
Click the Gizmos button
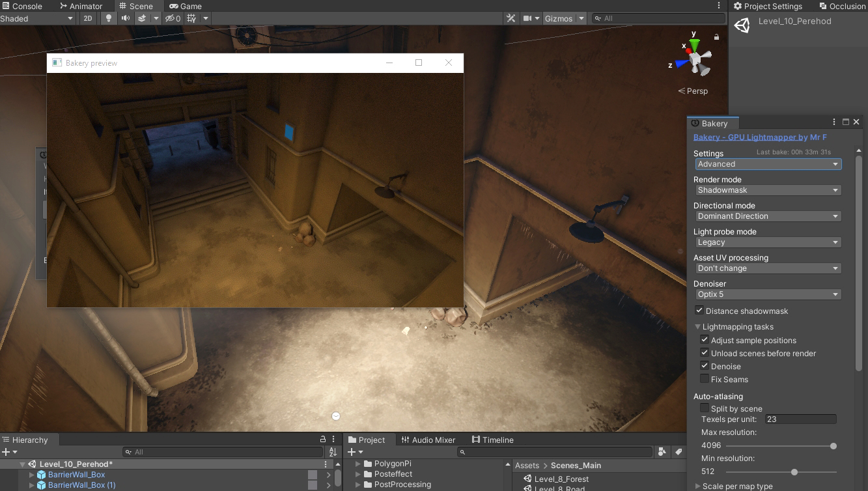(x=559, y=18)
